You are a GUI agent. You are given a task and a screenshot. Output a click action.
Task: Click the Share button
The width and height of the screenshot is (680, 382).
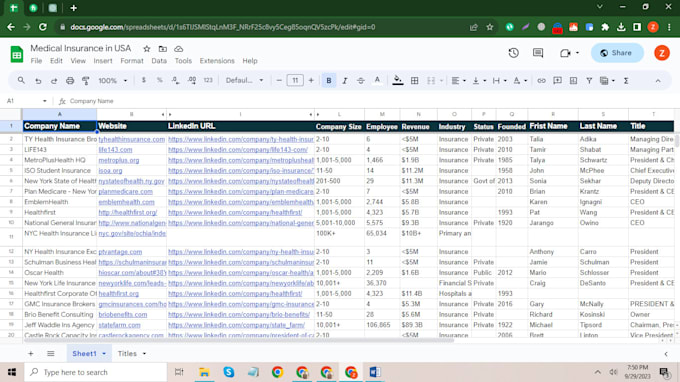tap(617, 53)
